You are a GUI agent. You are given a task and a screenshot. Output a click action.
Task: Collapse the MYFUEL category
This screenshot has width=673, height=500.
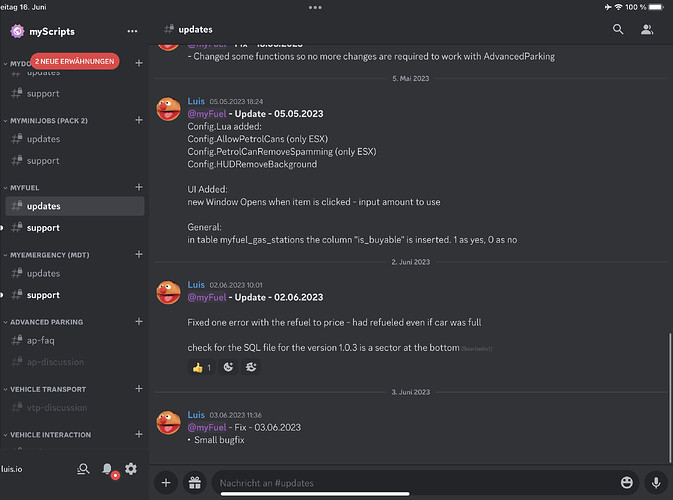coord(34,187)
